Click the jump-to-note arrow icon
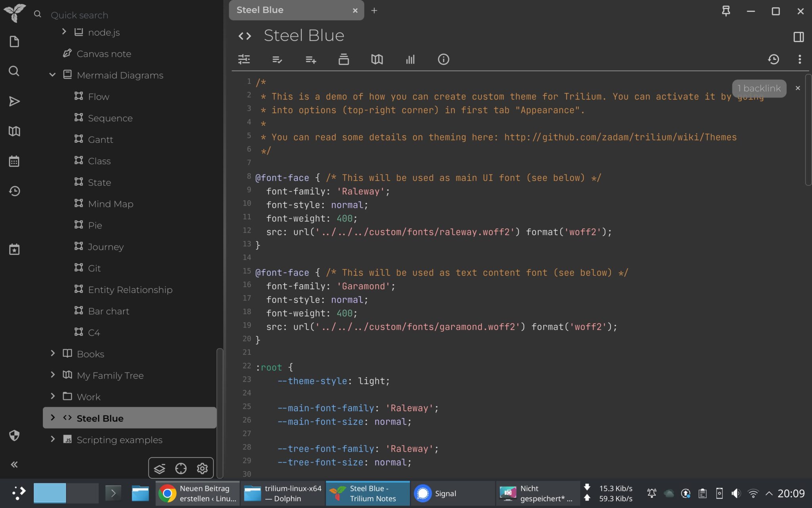Screen dimensions: 812x508 [x=14, y=101]
